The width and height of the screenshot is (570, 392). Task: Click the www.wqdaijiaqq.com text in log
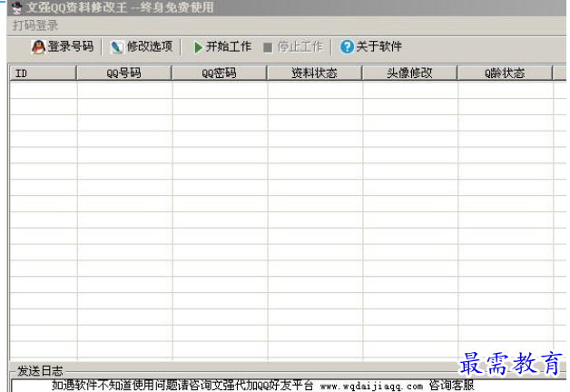tap(371, 387)
